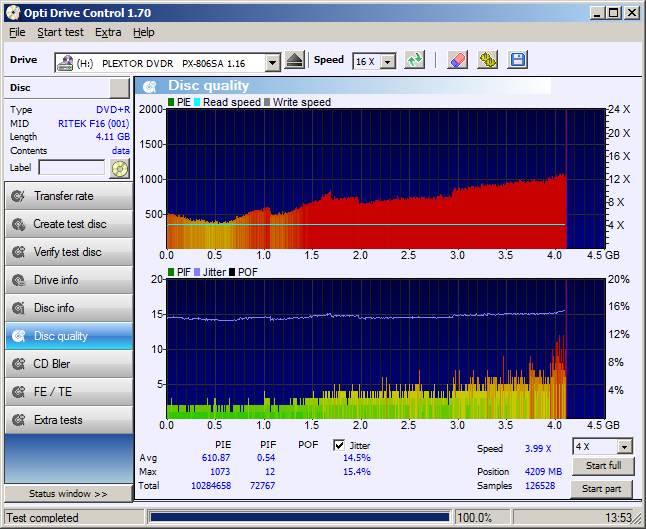
Task: Click the green PIE legend swatch
Action: 171,103
